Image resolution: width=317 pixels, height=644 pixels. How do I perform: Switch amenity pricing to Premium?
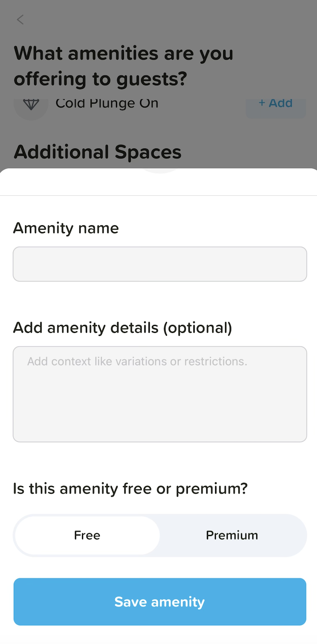[x=232, y=536]
